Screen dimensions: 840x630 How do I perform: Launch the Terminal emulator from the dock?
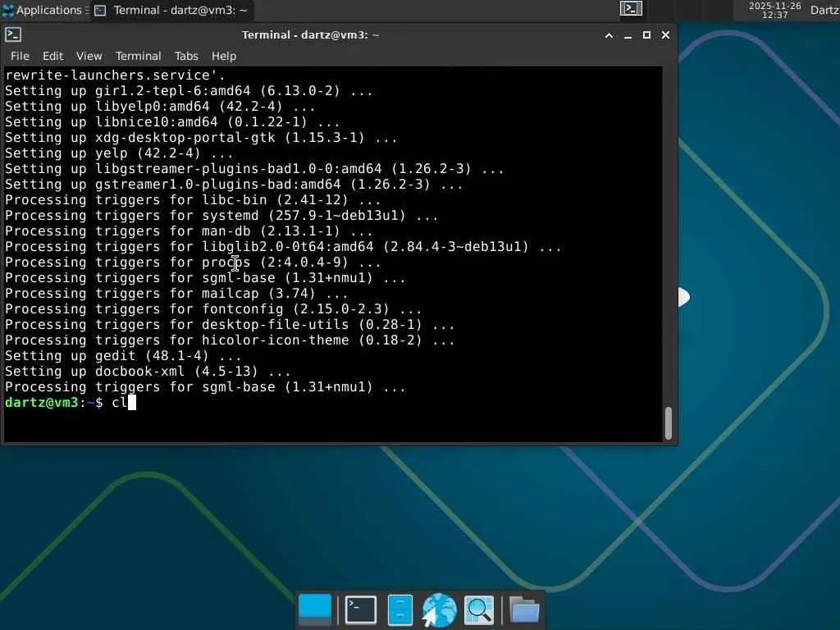click(x=361, y=609)
